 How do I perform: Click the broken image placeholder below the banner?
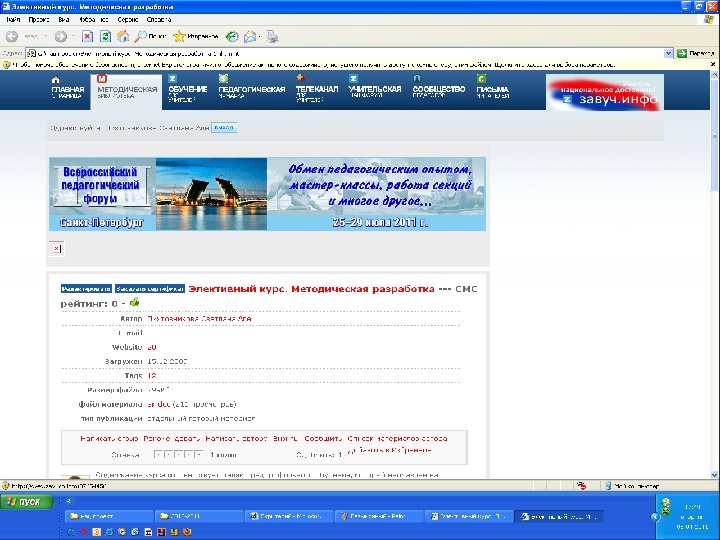56,248
